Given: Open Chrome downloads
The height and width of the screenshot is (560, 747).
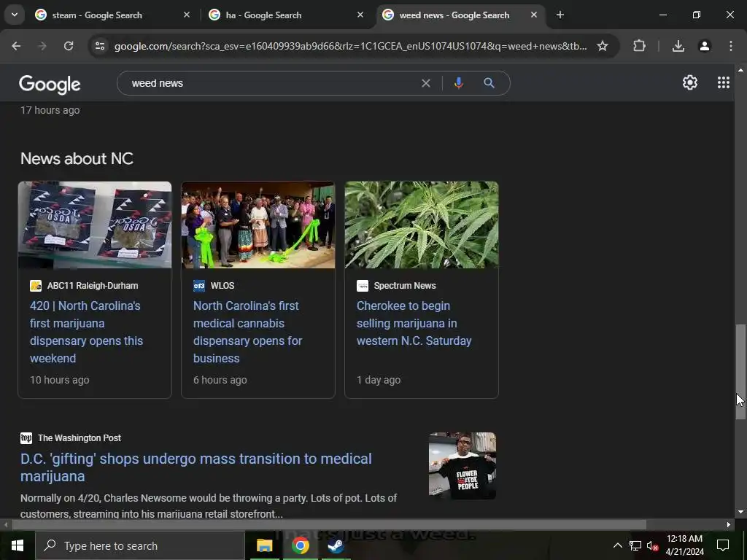Looking at the screenshot, I should [x=678, y=46].
